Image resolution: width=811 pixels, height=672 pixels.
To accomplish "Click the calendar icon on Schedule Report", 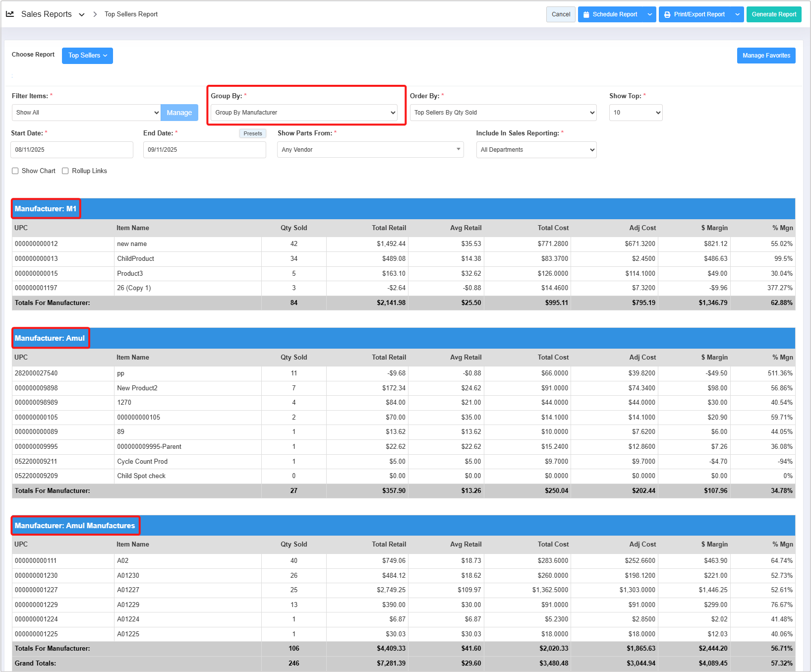I will click(x=586, y=14).
